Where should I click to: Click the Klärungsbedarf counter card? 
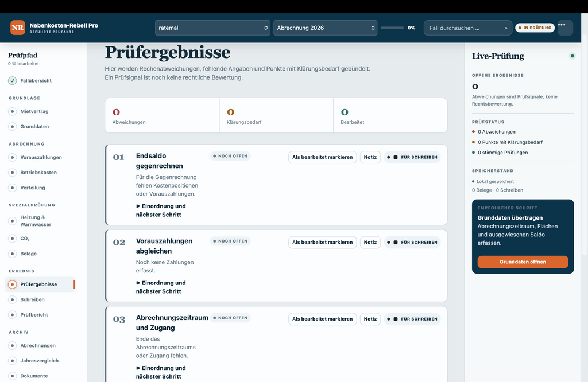click(x=276, y=115)
